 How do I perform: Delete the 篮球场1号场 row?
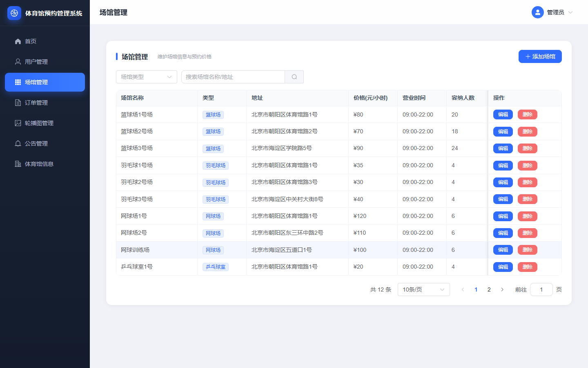point(528,114)
